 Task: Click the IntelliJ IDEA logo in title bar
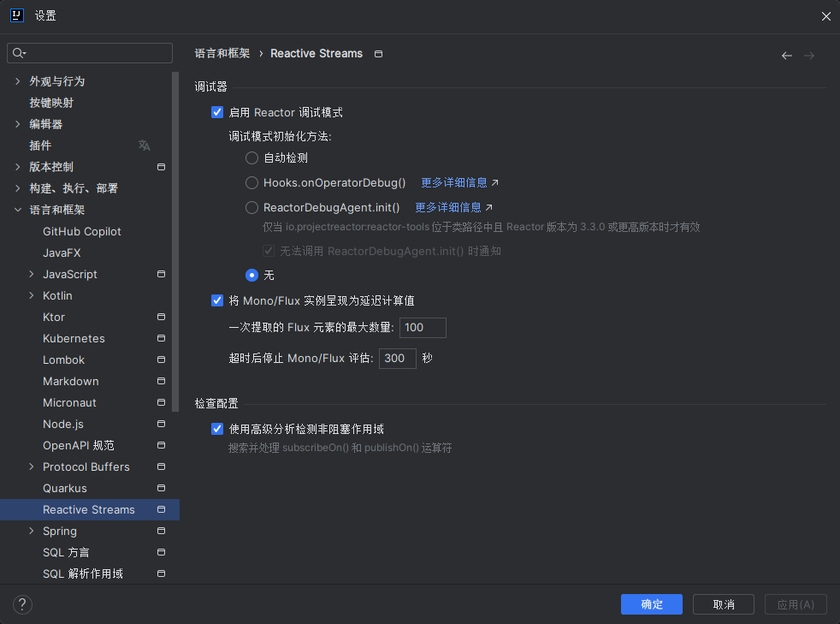16,16
